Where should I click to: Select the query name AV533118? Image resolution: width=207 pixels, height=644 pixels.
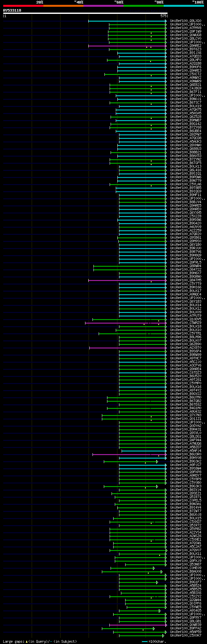(12, 10)
